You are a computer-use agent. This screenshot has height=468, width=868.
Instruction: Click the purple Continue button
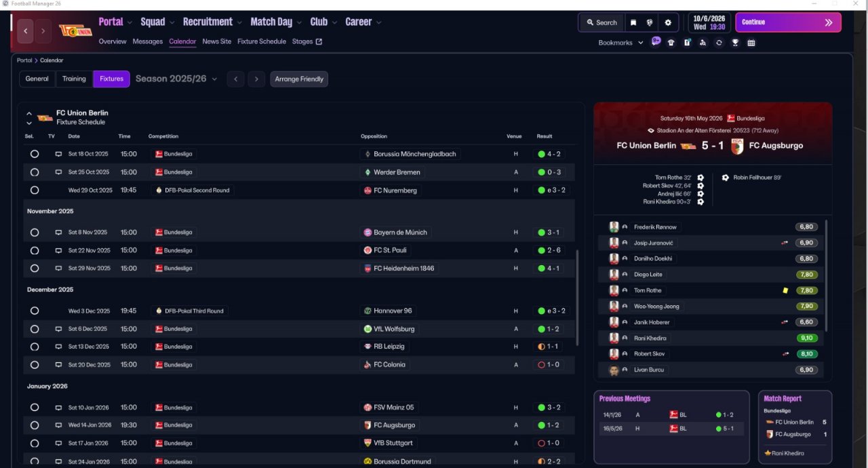click(788, 22)
